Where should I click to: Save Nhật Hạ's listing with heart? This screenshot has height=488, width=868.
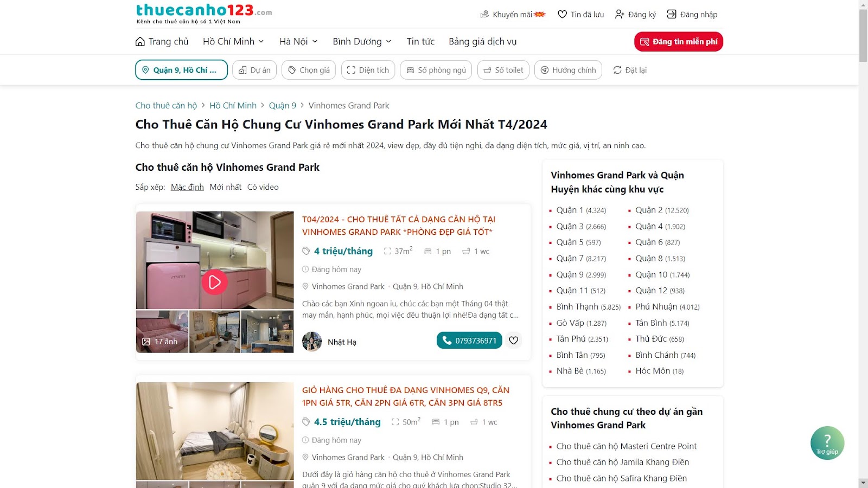(x=514, y=341)
